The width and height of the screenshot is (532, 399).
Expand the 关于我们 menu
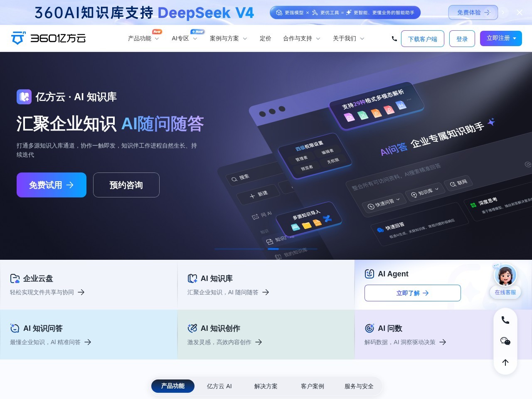click(348, 38)
